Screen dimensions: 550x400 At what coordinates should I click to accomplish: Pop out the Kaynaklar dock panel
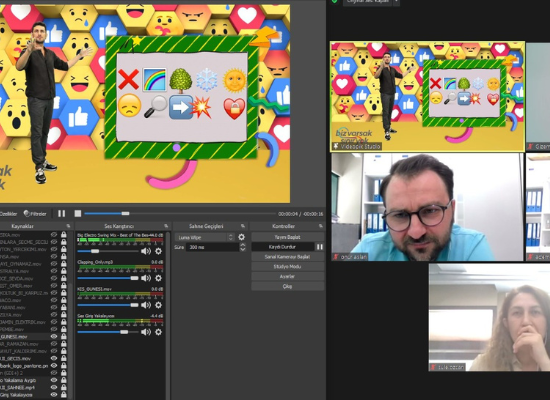click(68, 226)
